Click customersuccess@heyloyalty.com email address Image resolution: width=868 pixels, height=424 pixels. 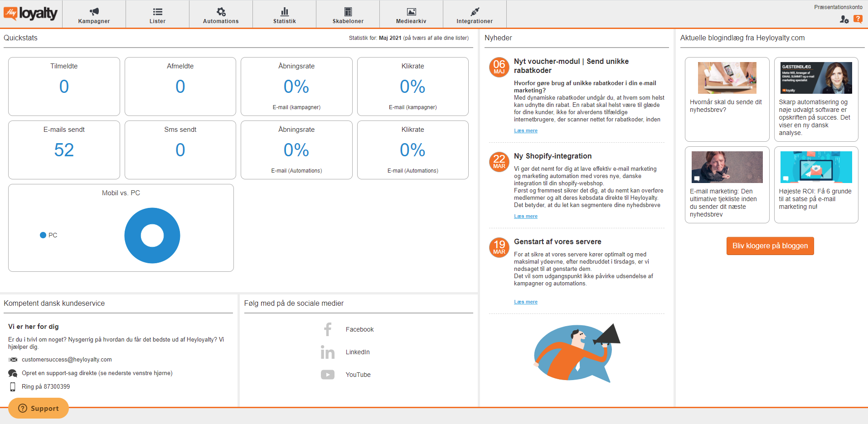tap(67, 360)
